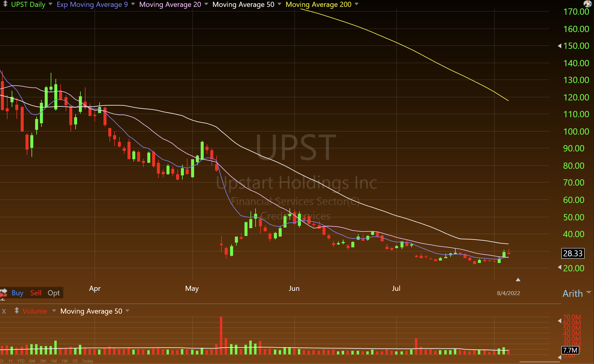The width and height of the screenshot is (594, 364).
Task: Select the Exp Moving Average 9 label
Action: tap(92, 4)
